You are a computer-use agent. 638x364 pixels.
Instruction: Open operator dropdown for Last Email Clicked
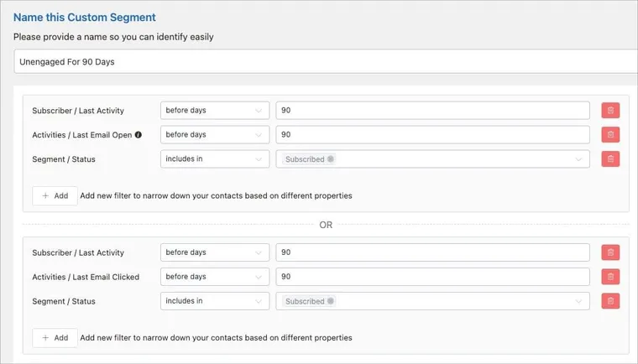(215, 277)
